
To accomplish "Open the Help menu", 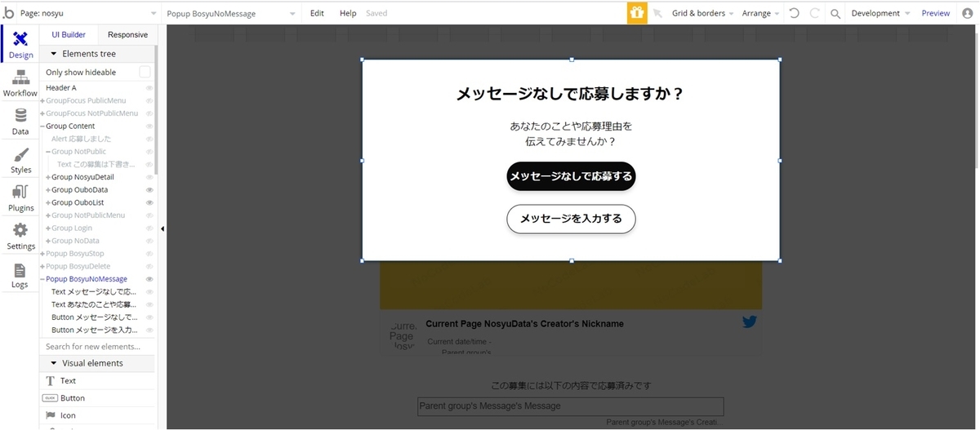I will pyautogui.click(x=348, y=13).
